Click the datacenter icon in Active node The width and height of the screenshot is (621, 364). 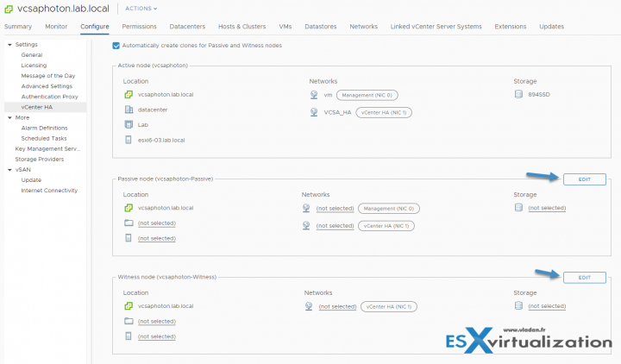(x=129, y=110)
